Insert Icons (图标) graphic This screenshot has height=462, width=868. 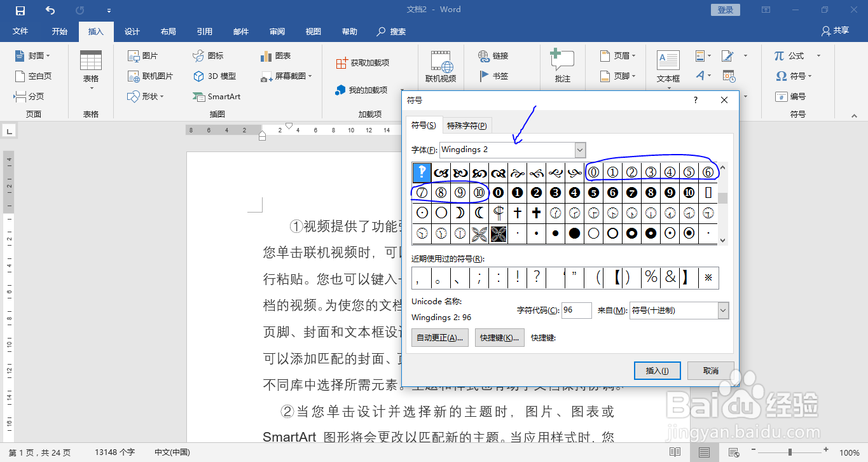209,56
